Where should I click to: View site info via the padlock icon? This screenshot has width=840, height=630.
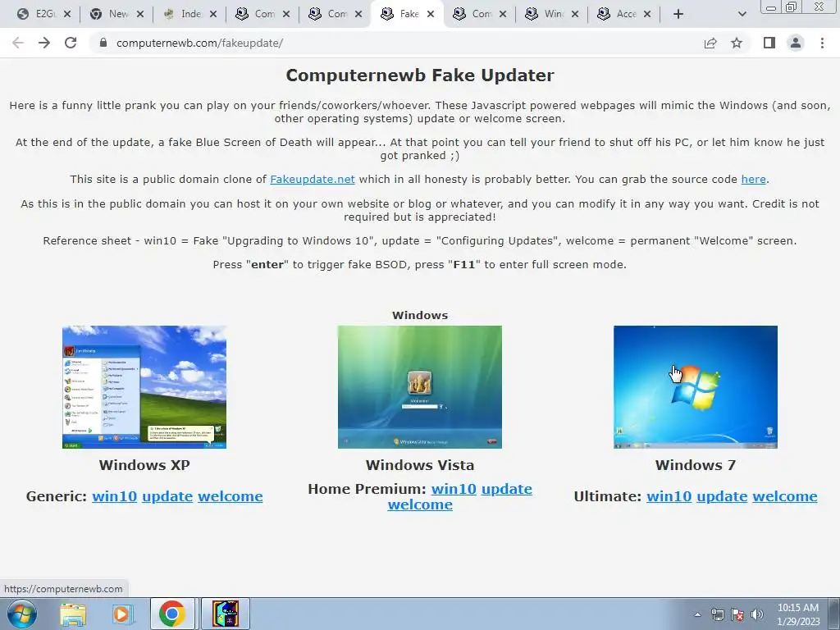point(103,43)
